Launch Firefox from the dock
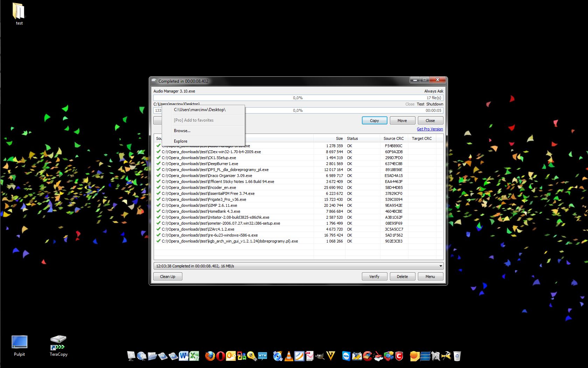 (x=210, y=356)
